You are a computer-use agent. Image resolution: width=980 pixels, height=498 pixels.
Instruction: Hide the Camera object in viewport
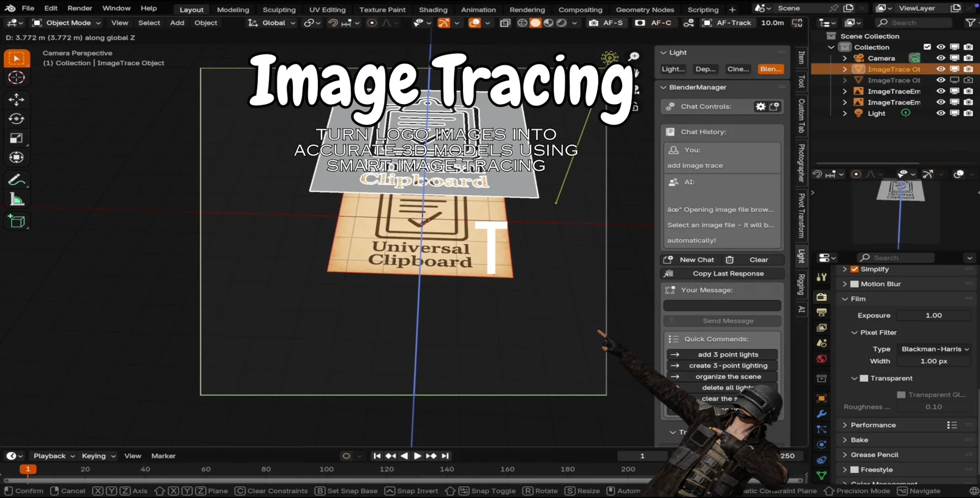coord(941,58)
